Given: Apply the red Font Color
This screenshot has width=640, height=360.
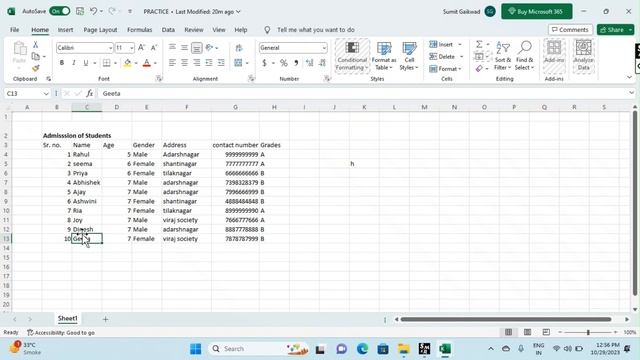Looking at the screenshot, I should pos(147,63).
